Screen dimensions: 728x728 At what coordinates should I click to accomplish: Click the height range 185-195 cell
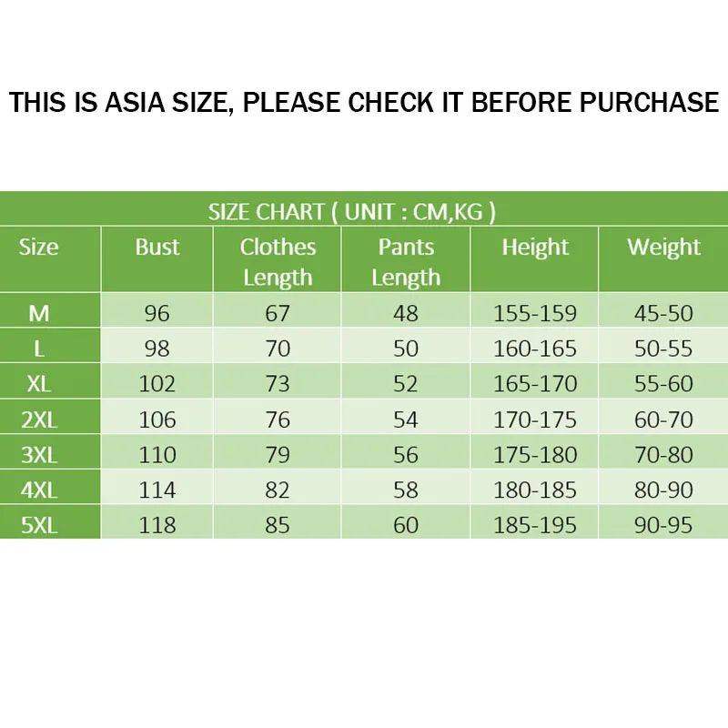point(535,525)
